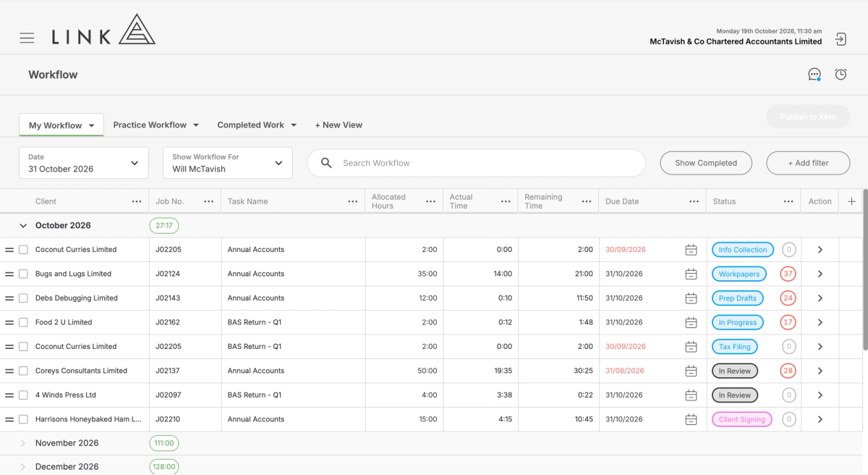Viewport: 868px width, 475px height.
Task: Open the timer clock icon
Action: pyautogui.click(x=841, y=74)
